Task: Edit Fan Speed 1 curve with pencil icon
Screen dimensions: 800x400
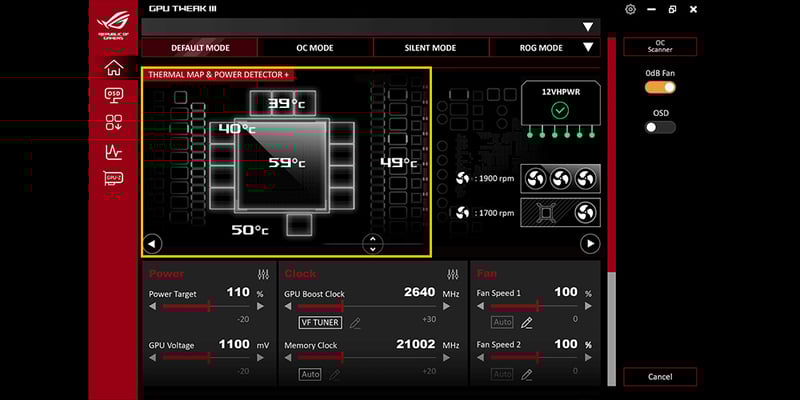Action: coord(527,322)
